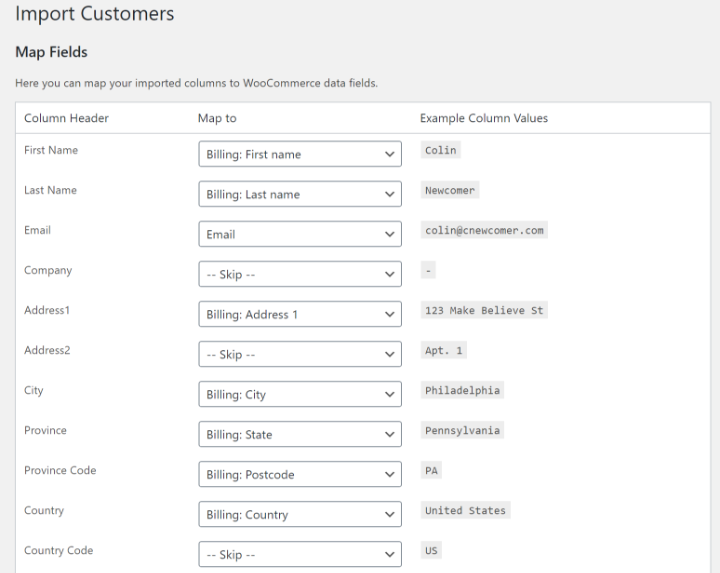
Task: Click the Map to column heading
Action: pyautogui.click(x=217, y=118)
